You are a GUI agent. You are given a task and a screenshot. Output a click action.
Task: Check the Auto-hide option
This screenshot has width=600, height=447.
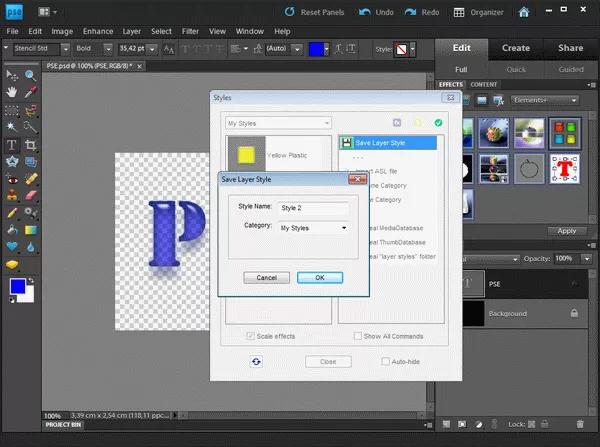click(x=387, y=361)
